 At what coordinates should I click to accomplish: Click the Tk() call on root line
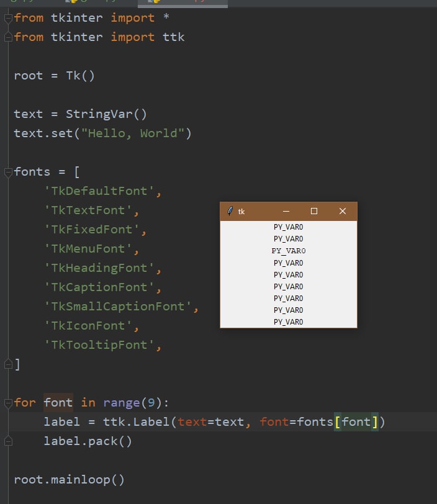tap(81, 76)
